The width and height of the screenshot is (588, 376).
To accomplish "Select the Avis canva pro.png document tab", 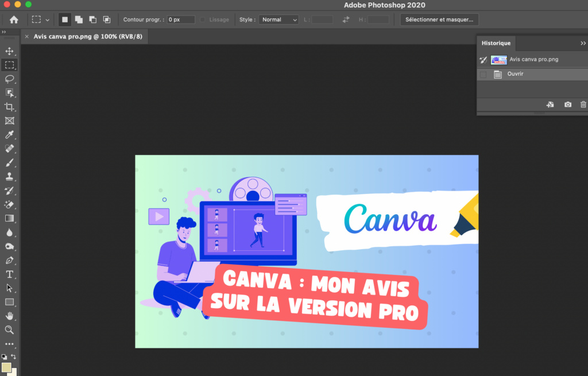I will [x=88, y=36].
